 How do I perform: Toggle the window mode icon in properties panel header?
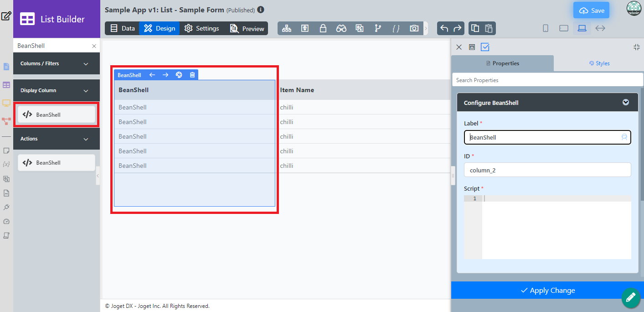click(472, 47)
